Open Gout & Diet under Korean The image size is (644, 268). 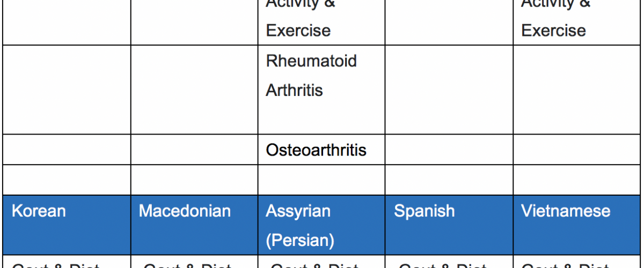[56, 265]
